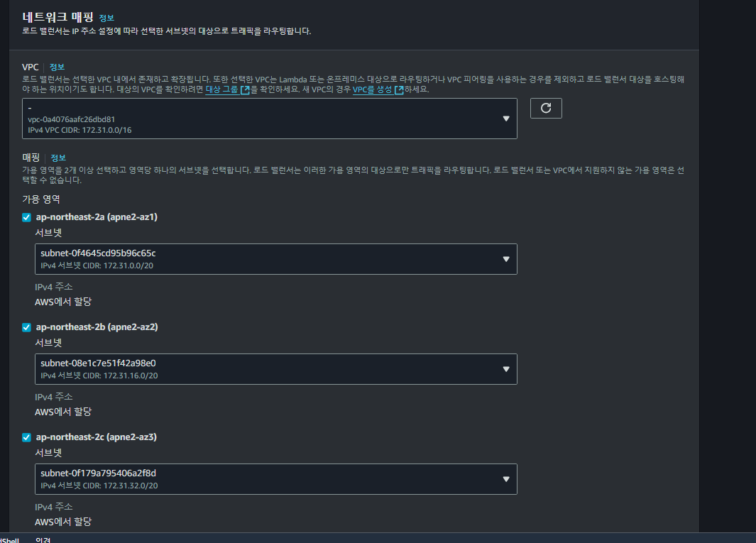The width and height of the screenshot is (756, 543).
Task: Open subnet dropdown for ap-northeast-2b
Action: (276, 369)
